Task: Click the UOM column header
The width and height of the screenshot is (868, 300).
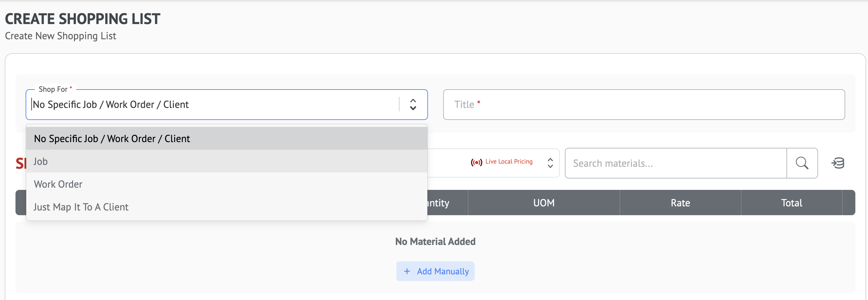Action: tap(543, 203)
